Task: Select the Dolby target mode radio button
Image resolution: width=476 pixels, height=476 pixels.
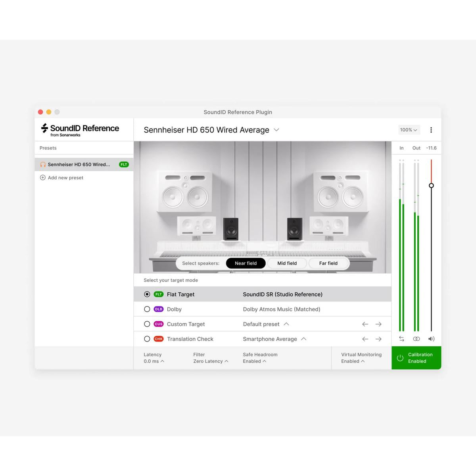Action: pos(147,309)
